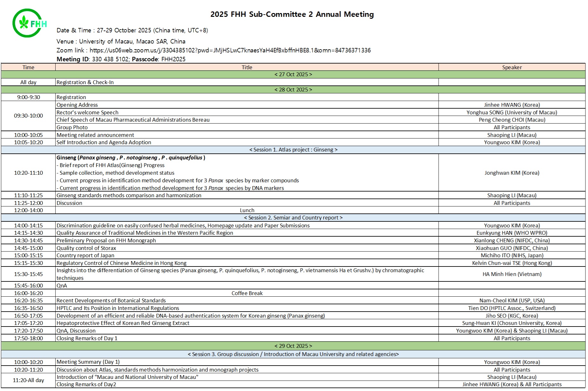
Task: Click the Time column header
Action: 28,67
